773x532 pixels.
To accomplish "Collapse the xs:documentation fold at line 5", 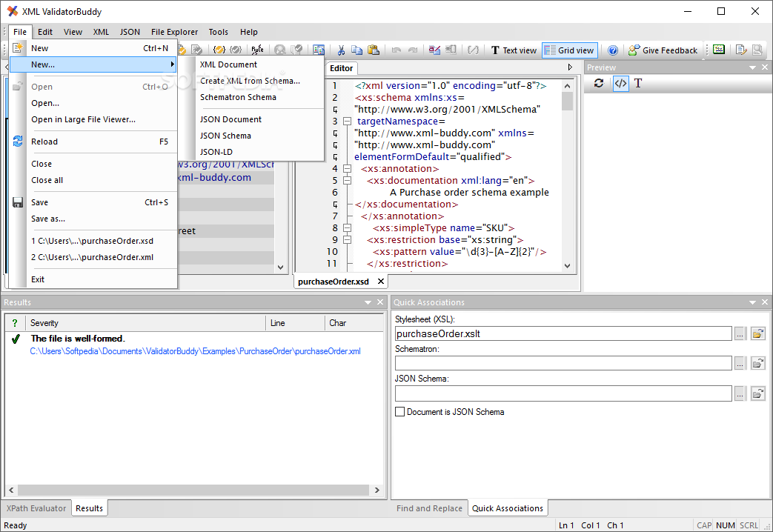I will (347, 181).
